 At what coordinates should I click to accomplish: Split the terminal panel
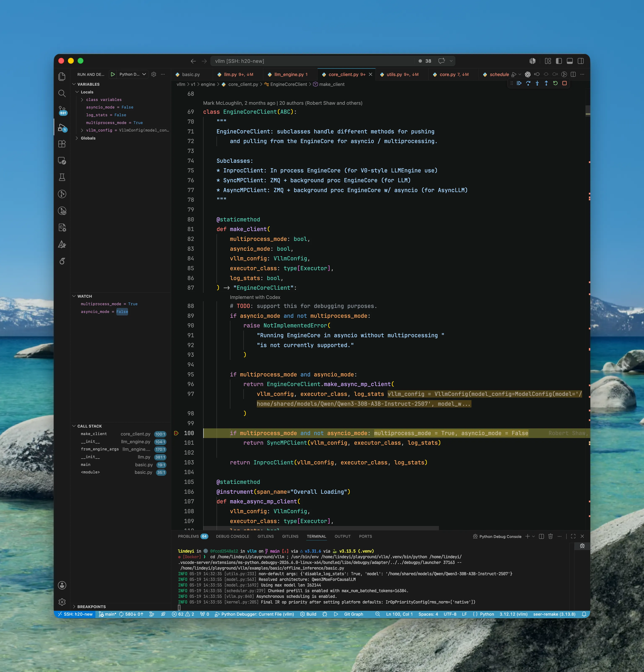(x=541, y=536)
